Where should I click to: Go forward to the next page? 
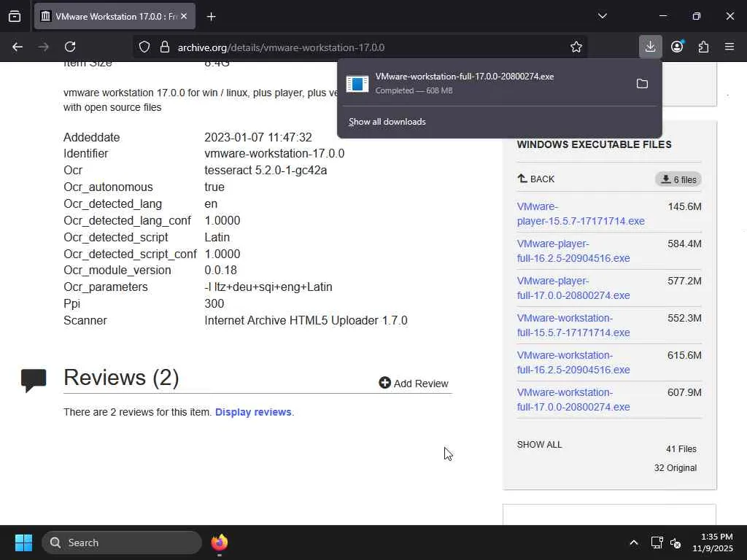(x=44, y=47)
